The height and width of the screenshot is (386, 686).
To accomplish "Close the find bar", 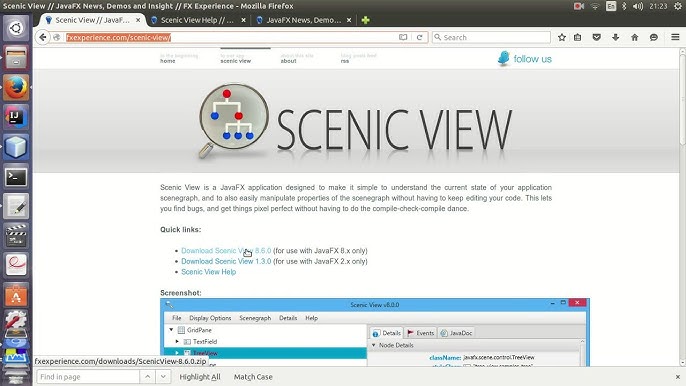I will tap(678, 377).
